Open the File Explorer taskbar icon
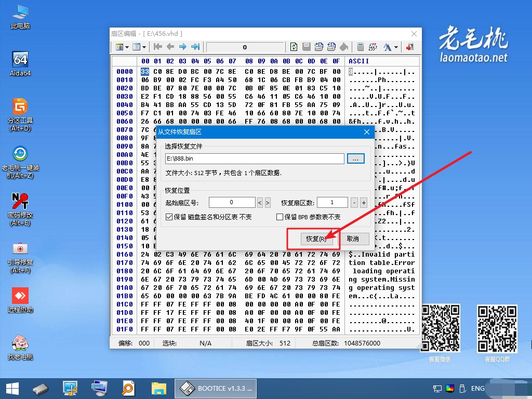The width and height of the screenshot is (532, 399). pyautogui.click(x=159, y=389)
